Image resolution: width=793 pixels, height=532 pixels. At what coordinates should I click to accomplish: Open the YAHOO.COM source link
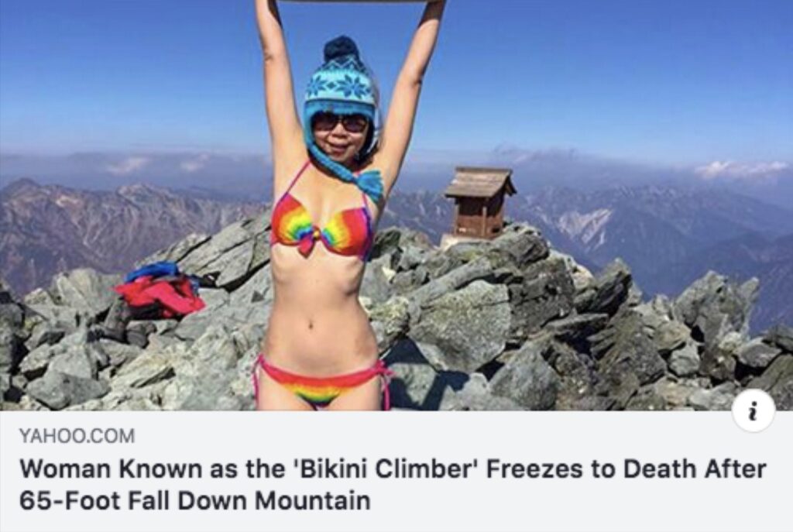77,435
